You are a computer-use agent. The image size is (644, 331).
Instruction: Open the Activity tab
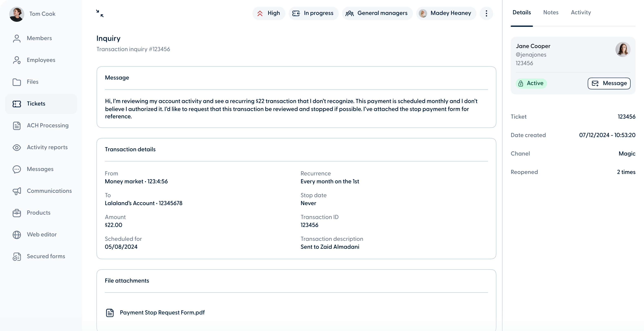(581, 12)
